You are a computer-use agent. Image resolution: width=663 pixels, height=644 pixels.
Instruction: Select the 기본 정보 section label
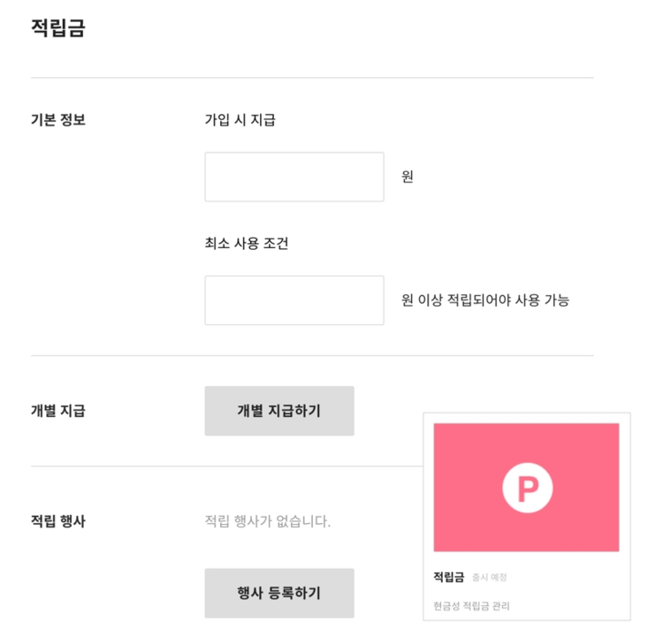tap(58, 120)
